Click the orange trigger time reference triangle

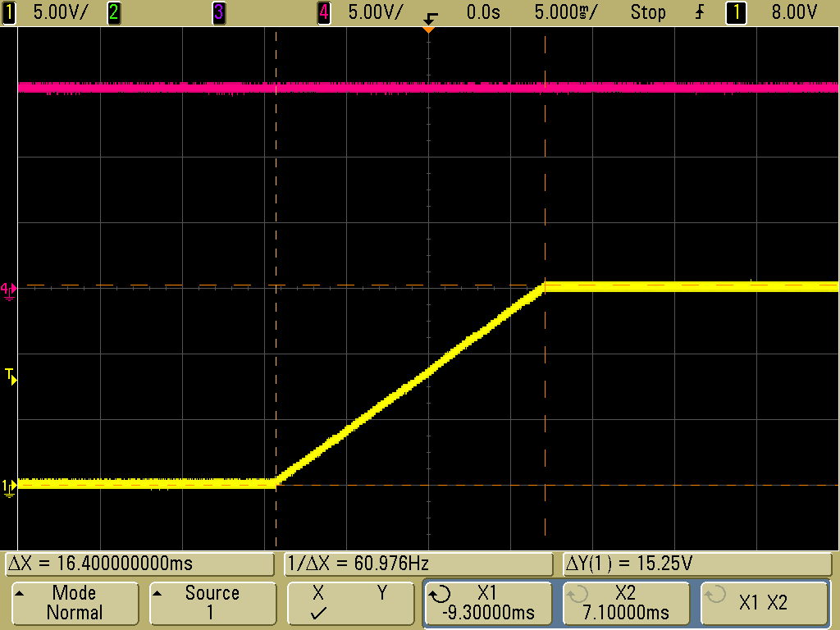click(427, 30)
